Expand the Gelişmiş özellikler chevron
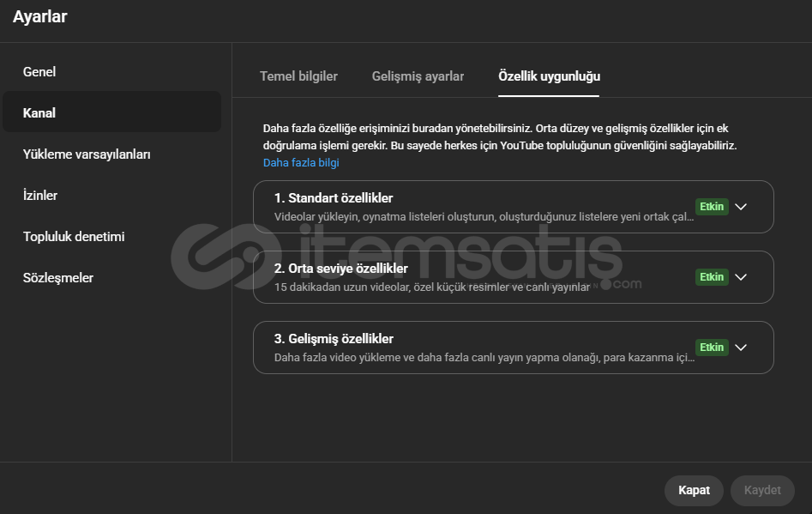 pyautogui.click(x=741, y=348)
